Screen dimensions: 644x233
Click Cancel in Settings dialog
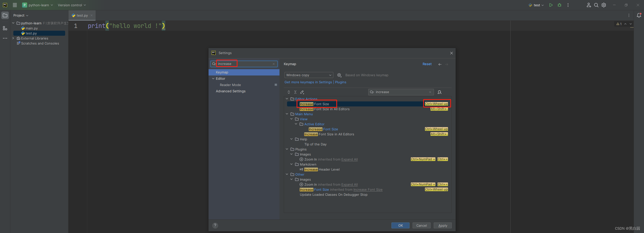coord(422,225)
